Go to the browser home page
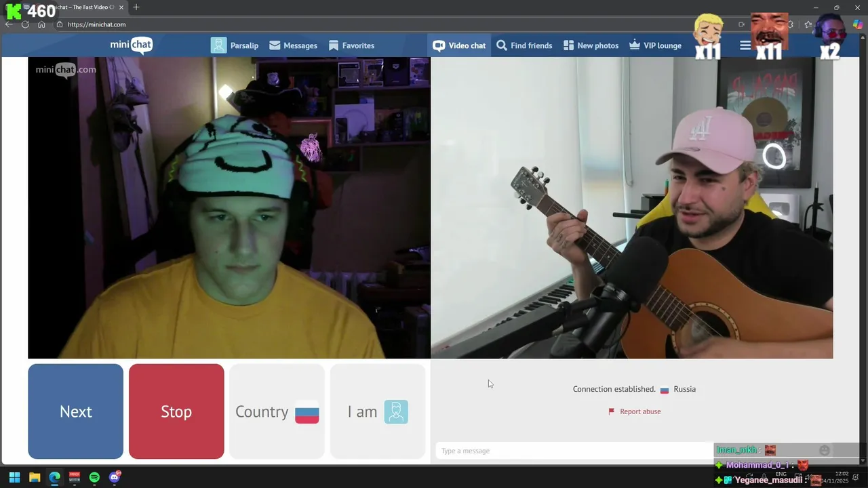This screenshot has width=868, height=488. (x=41, y=24)
